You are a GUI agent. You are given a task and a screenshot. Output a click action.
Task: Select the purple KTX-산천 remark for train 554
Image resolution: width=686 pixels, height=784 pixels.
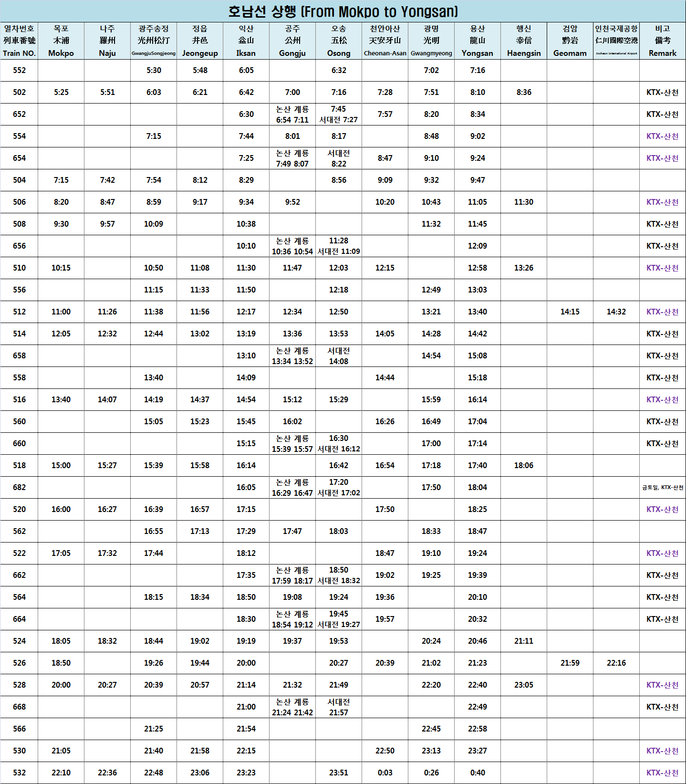663,136
